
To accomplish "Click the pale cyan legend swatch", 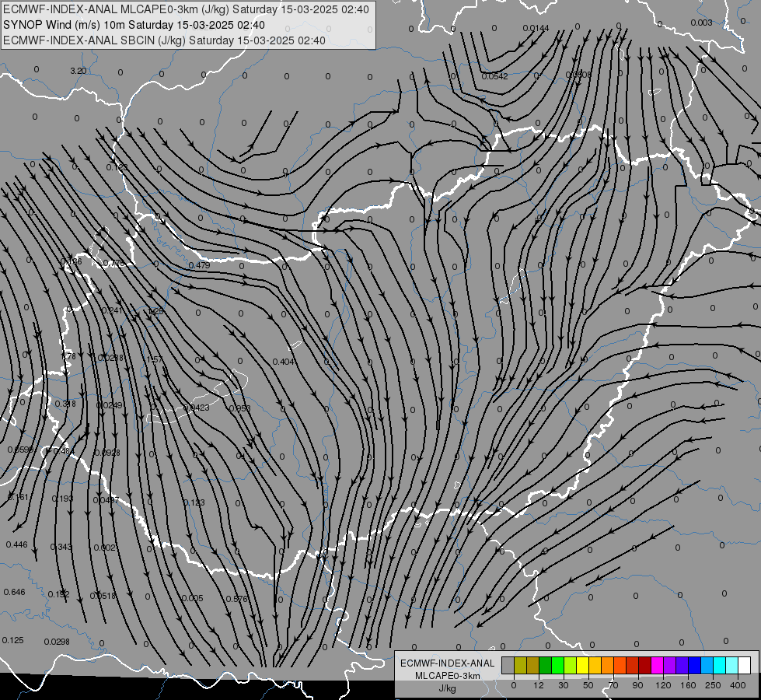I will click(732, 665).
